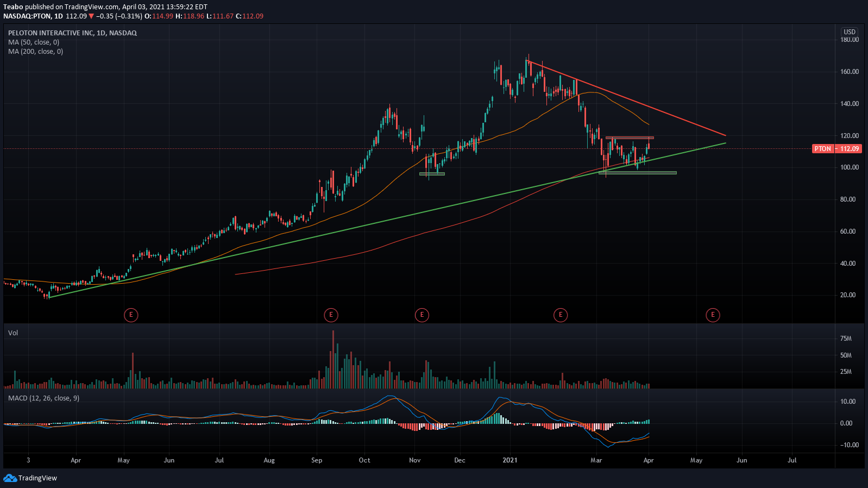
Task: Click the tallest September volume bar
Action: 333,359
